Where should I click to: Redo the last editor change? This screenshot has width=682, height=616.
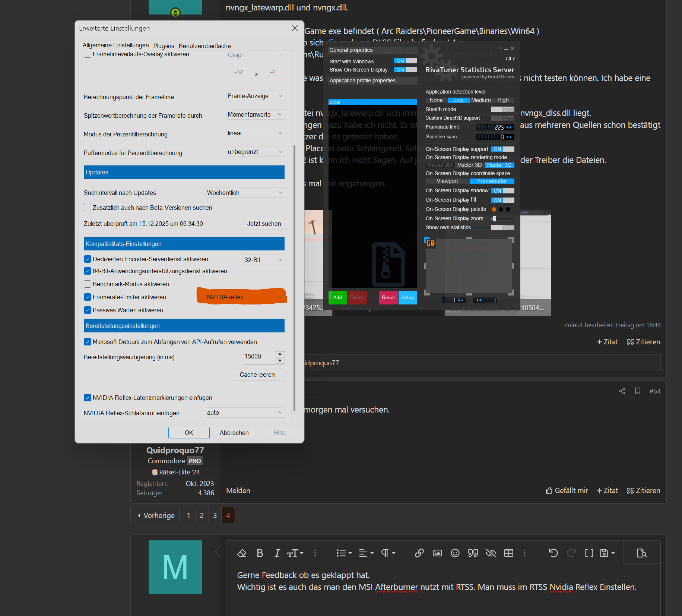pyautogui.click(x=571, y=553)
